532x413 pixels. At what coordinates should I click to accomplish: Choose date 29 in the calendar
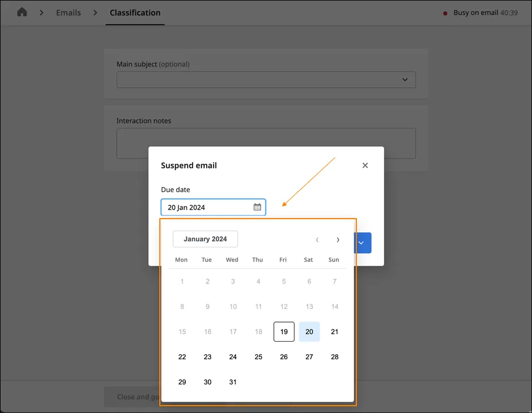click(182, 382)
